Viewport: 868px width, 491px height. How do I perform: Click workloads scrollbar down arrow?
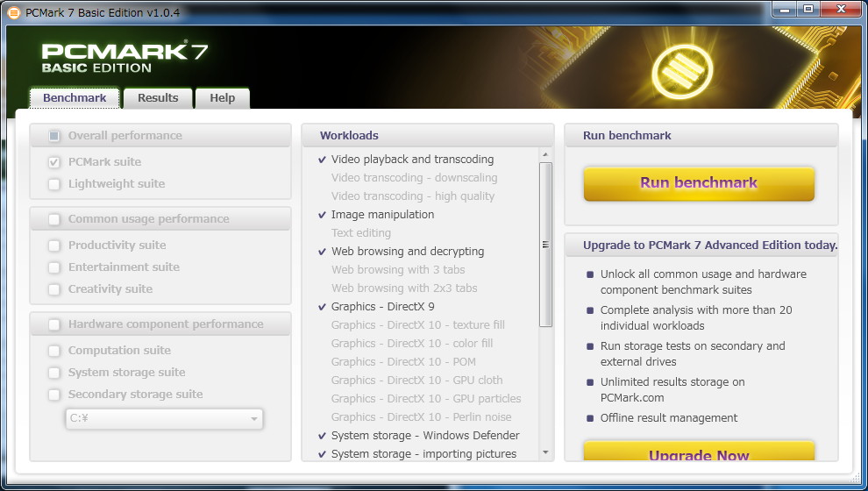coord(545,452)
